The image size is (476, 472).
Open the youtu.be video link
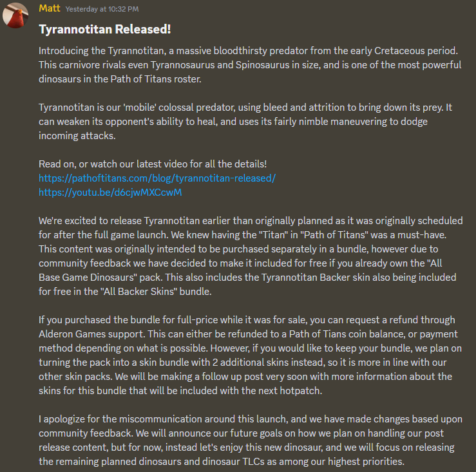(110, 193)
